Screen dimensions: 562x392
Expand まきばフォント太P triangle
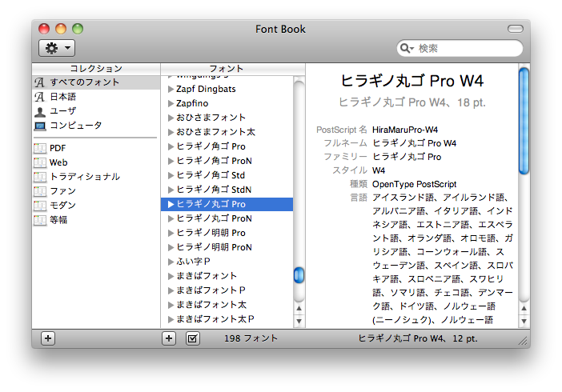click(171, 319)
